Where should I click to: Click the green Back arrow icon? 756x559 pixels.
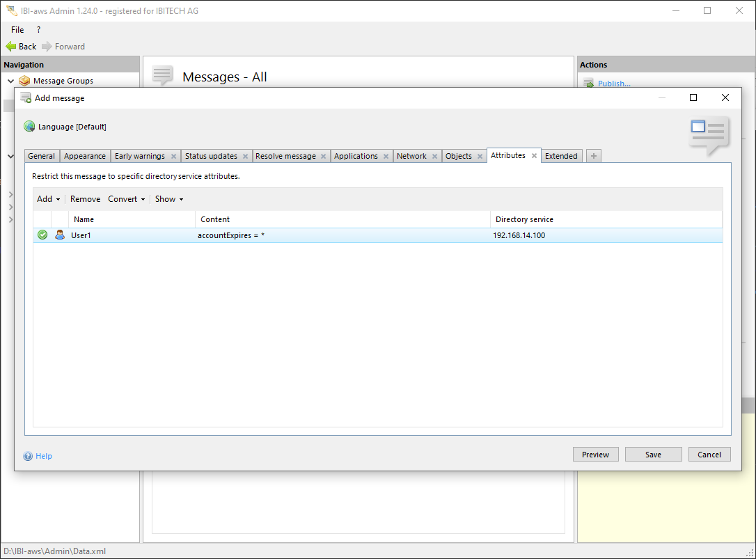pos(10,47)
